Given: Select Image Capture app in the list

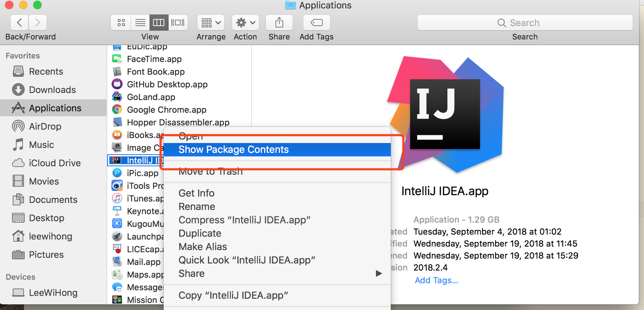Looking at the screenshot, I should pos(136,148).
